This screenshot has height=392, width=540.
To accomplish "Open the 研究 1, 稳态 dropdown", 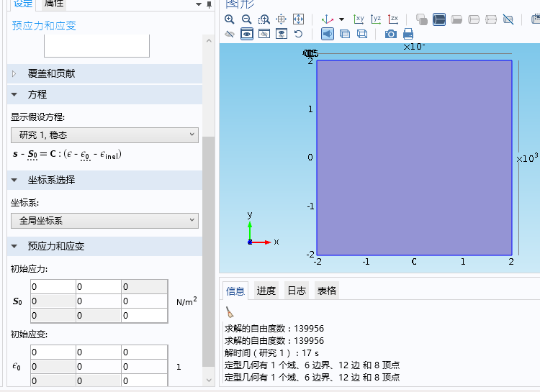I will 104,135.
